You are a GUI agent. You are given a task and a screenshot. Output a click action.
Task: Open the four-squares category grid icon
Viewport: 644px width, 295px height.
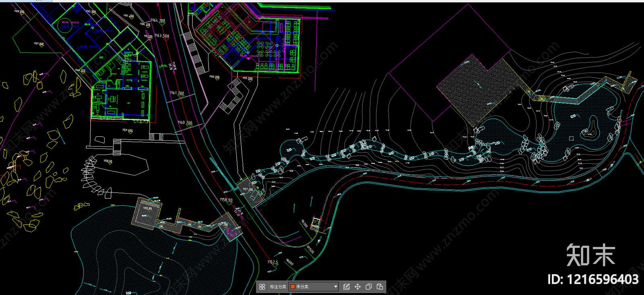tap(262, 287)
